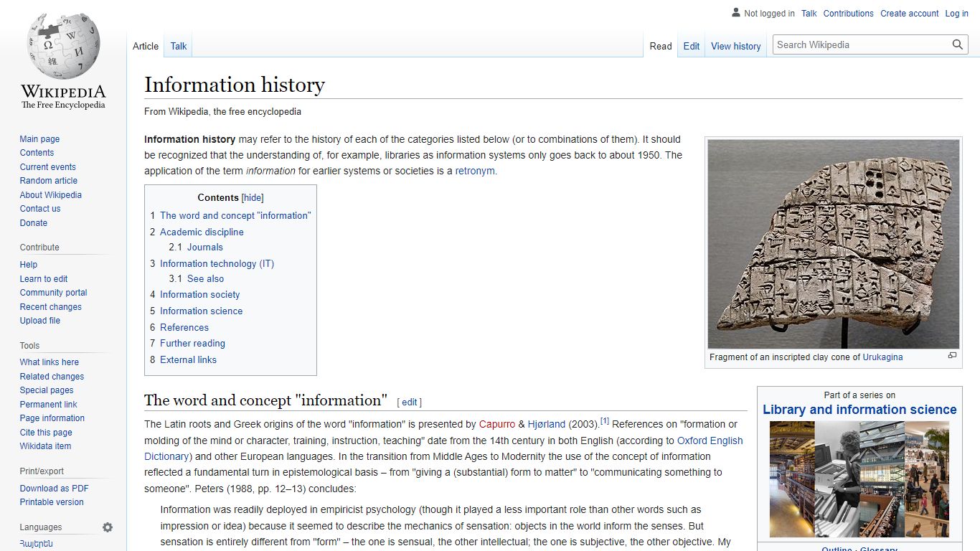Viewport: 980px width, 551px height.
Task: Open Library and information science series link
Action: pos(859,410)
